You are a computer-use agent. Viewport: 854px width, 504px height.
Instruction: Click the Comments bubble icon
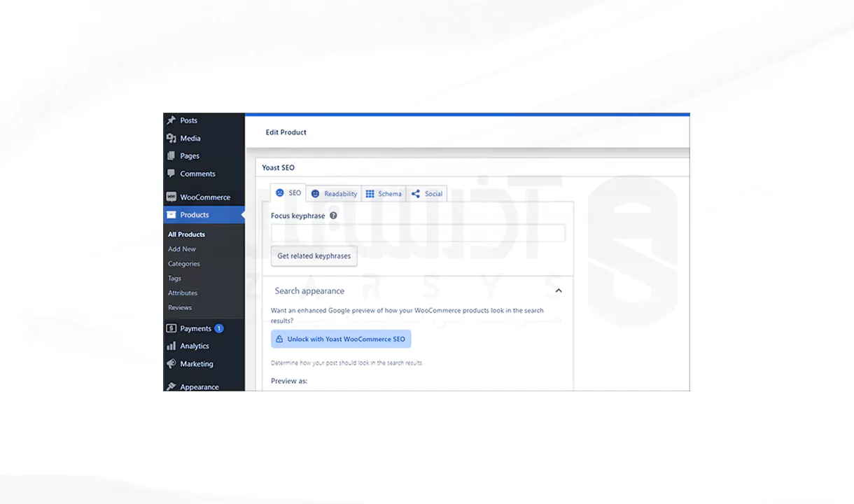point(171,174)
